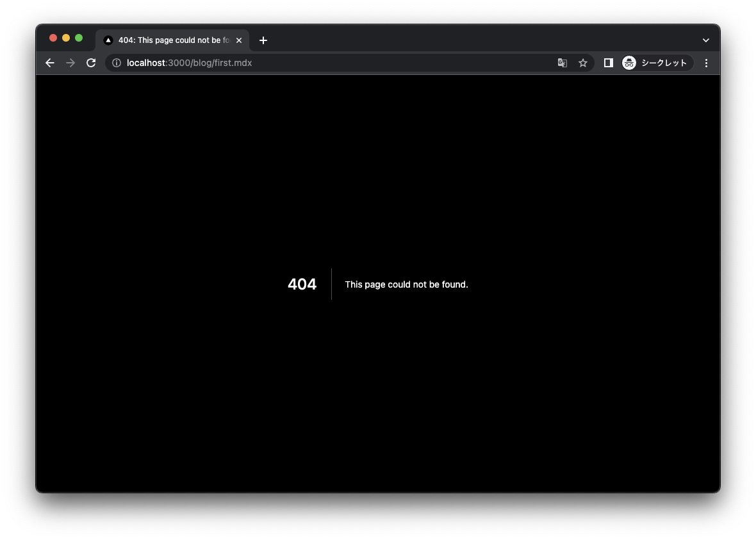Bookmark this page with the star icon
The image size is (756, 540).
pyautogui.click(x=583, y=63)
